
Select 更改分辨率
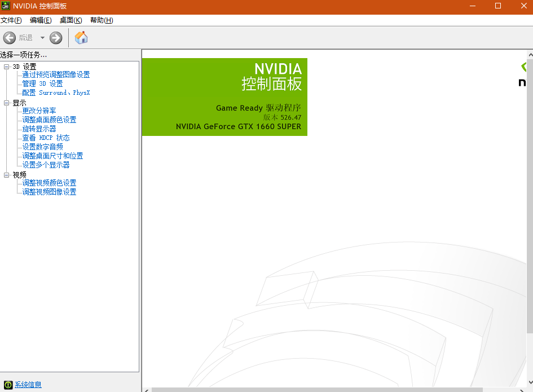(39, 111)
